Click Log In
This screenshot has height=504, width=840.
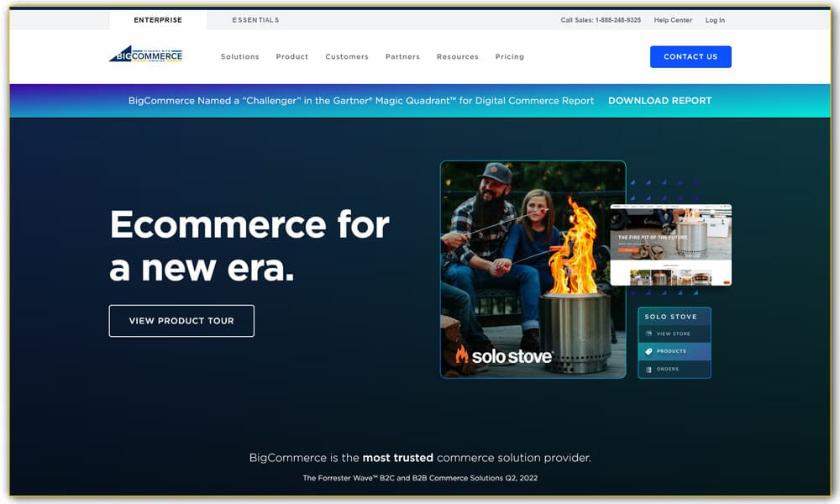click(x=715, y=19)
